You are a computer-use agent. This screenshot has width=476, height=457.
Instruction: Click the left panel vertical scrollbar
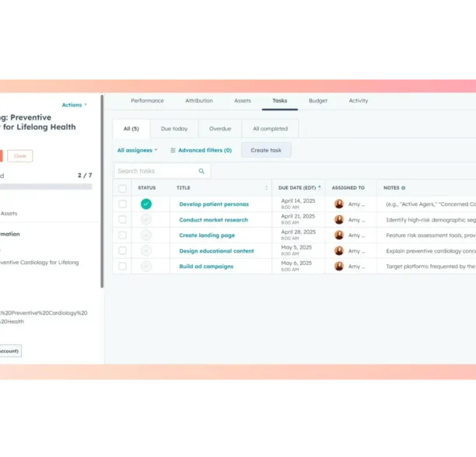(103, 191)
